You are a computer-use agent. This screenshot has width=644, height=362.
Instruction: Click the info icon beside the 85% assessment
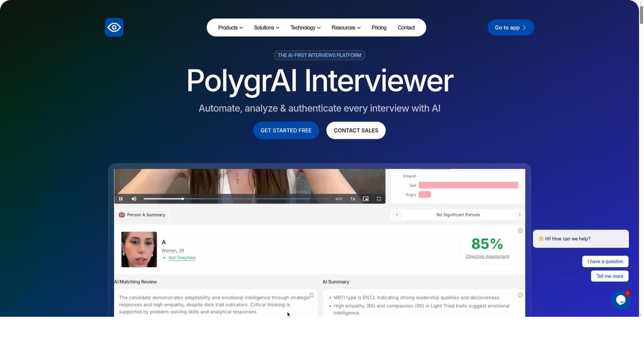click(x=520, y=230)
